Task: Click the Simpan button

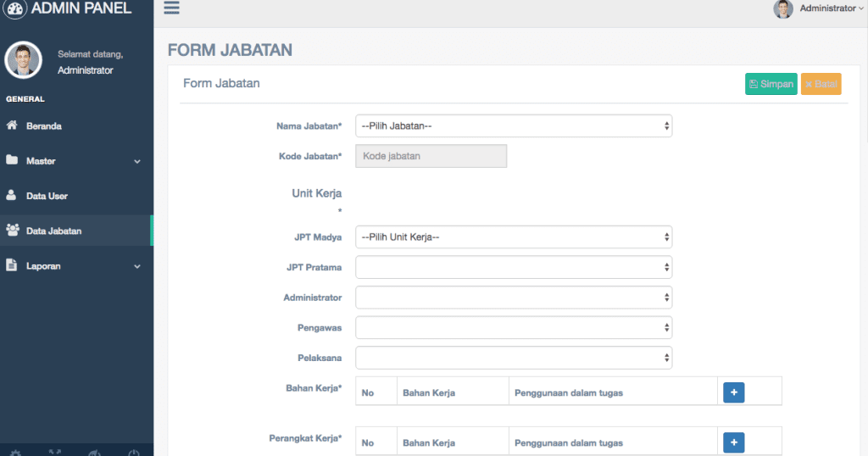Action: pyautogui.click(x=771, y=84)
